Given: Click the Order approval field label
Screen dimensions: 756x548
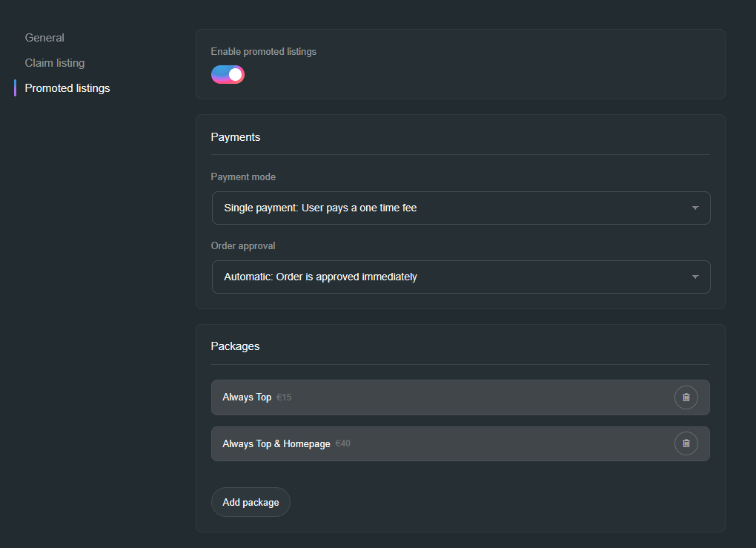Looking at the screenshot, I should pos(243,245).
